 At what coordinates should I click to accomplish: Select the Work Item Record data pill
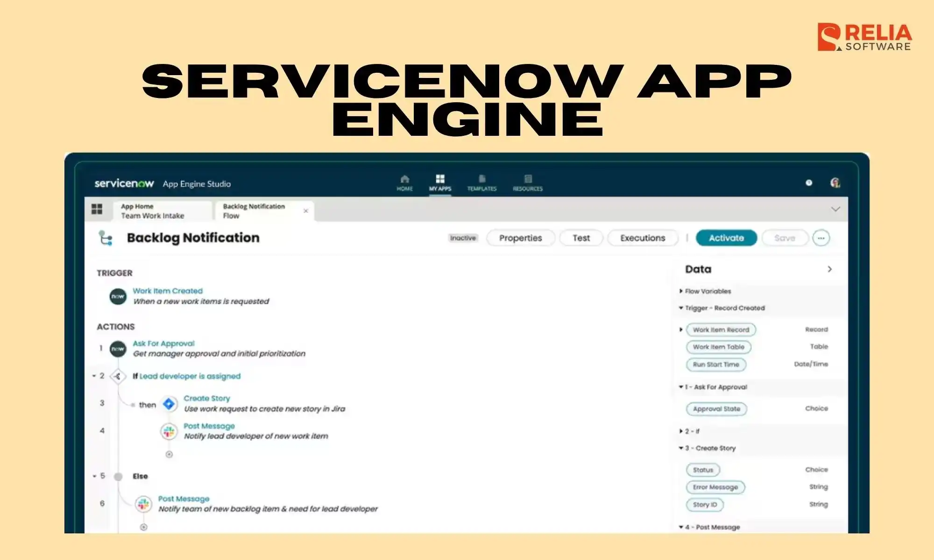click(x=721, y=329)
